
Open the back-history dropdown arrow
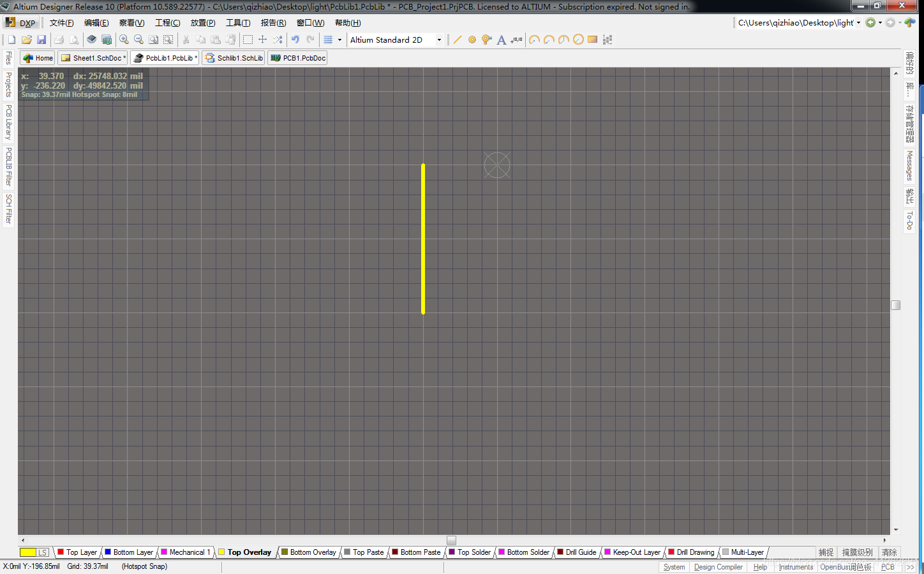tap(880, 22)
